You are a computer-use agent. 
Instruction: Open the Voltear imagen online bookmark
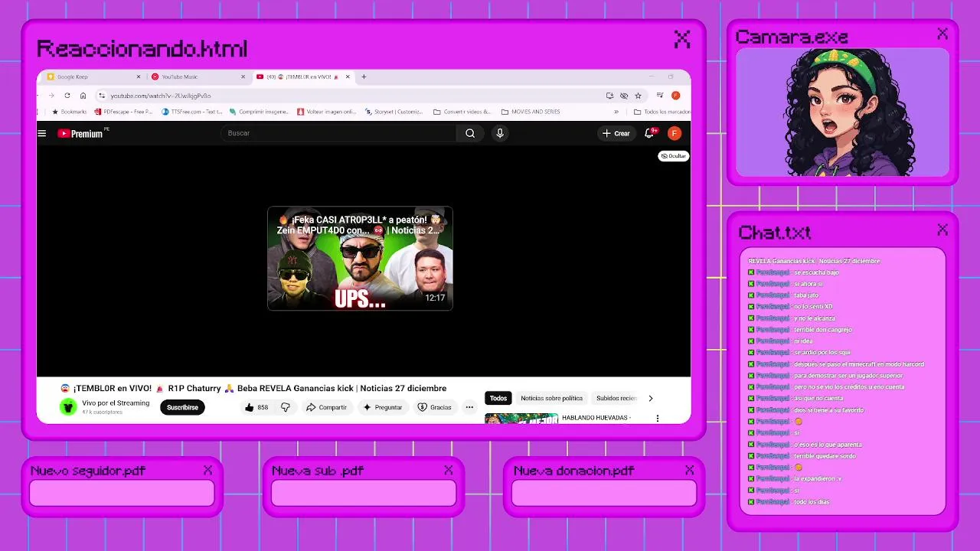(327, 112)
